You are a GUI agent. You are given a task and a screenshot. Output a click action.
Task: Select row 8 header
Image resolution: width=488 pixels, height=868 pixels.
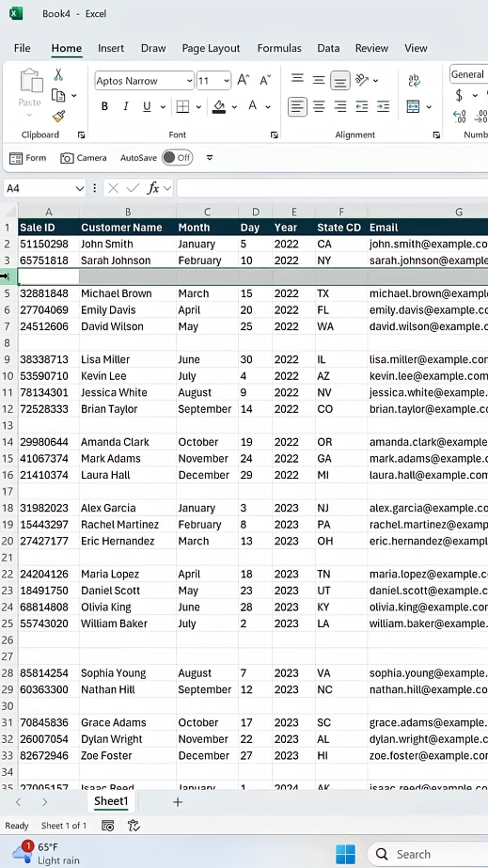click(x=8, y=342)
